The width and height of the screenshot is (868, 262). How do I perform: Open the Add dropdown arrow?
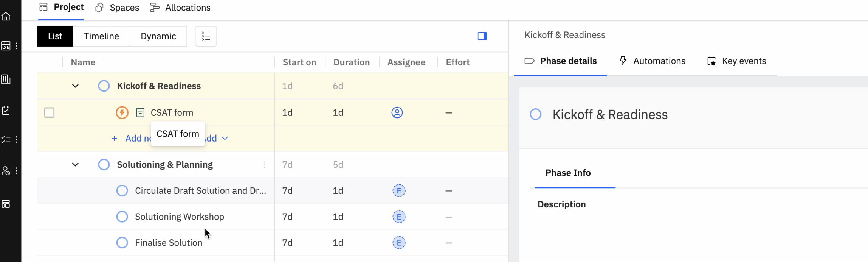tap(225, 138)
